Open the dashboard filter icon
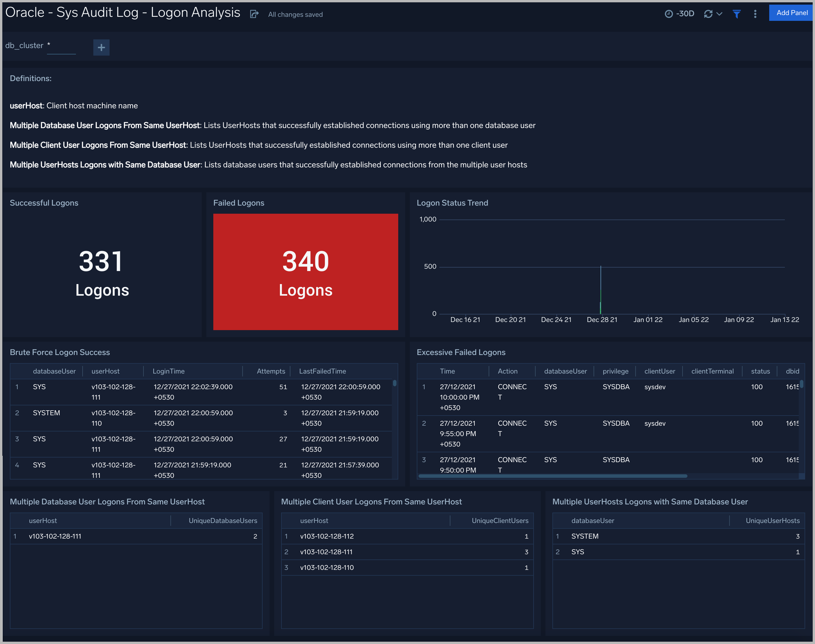815x644 pixels. click(x=736, y=14)
